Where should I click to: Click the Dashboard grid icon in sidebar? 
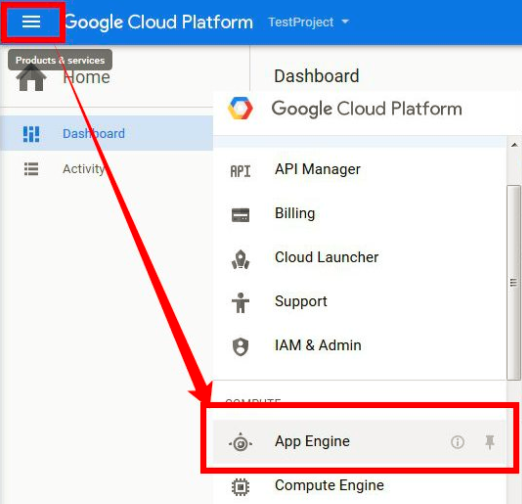click(x=31, y=134)
